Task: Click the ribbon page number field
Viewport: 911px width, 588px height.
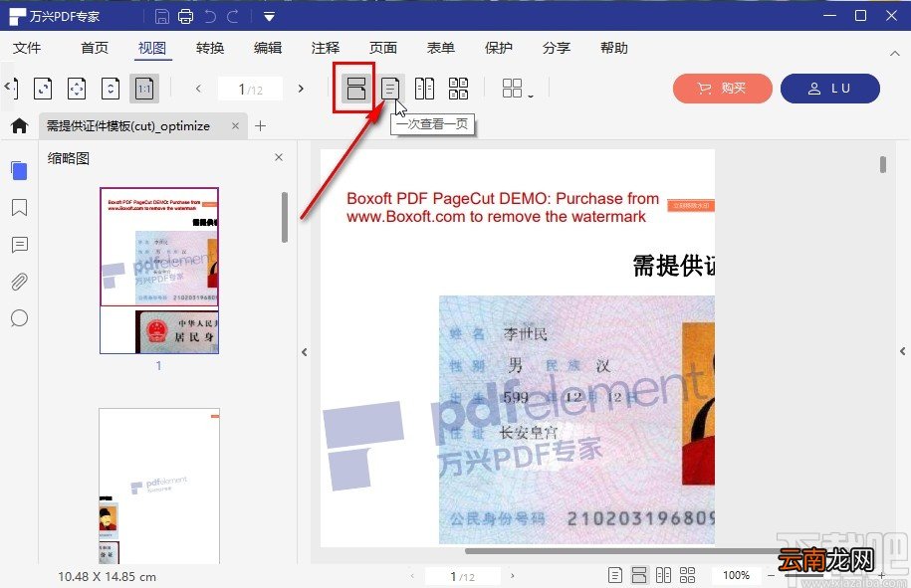Action: click(251, 89)
